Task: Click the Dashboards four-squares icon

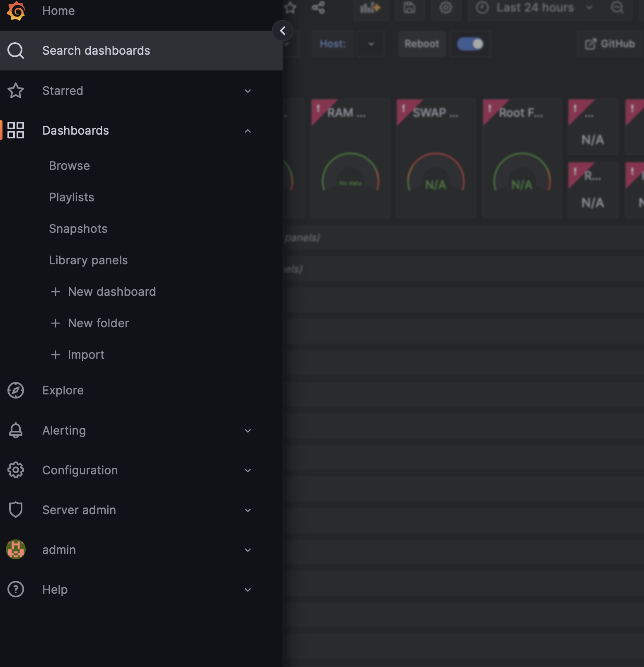Action: [x=16, y=130]
